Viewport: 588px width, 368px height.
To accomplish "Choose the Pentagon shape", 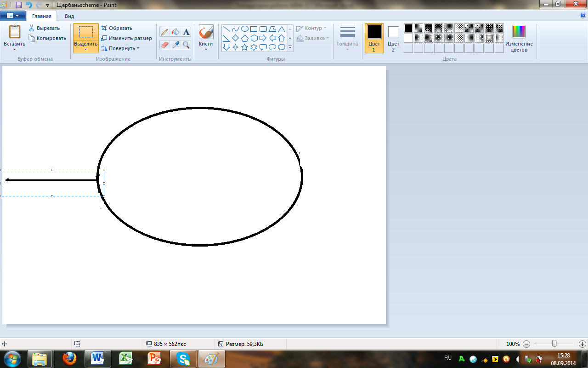I will pos(245,38).
